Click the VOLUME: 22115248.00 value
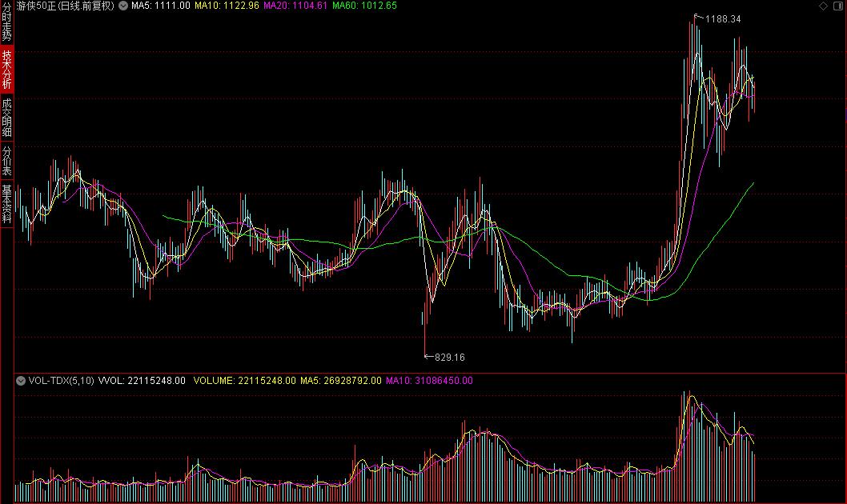This screenshot has width=847, height=504. click(245, 381)
